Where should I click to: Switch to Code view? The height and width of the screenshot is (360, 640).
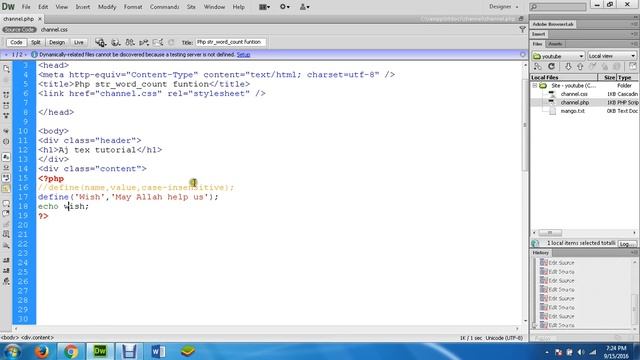tap(16, 42)
